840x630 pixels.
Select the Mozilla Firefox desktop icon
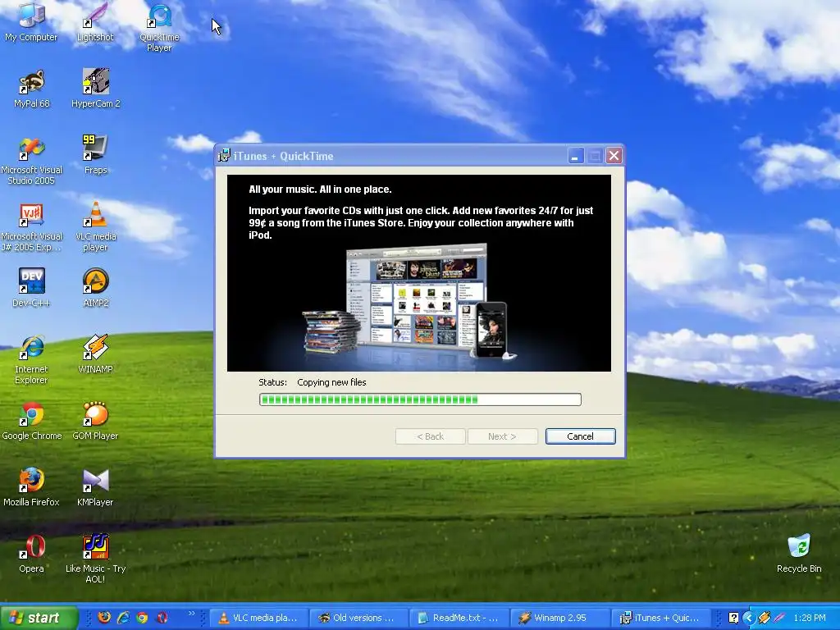pyautogui.click(x=31, y=487)
